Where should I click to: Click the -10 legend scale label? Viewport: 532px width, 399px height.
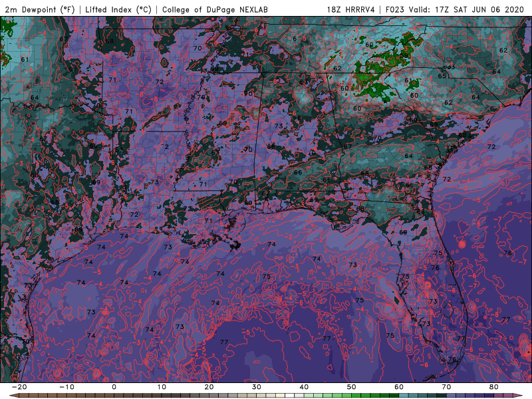tap(67, 387)
